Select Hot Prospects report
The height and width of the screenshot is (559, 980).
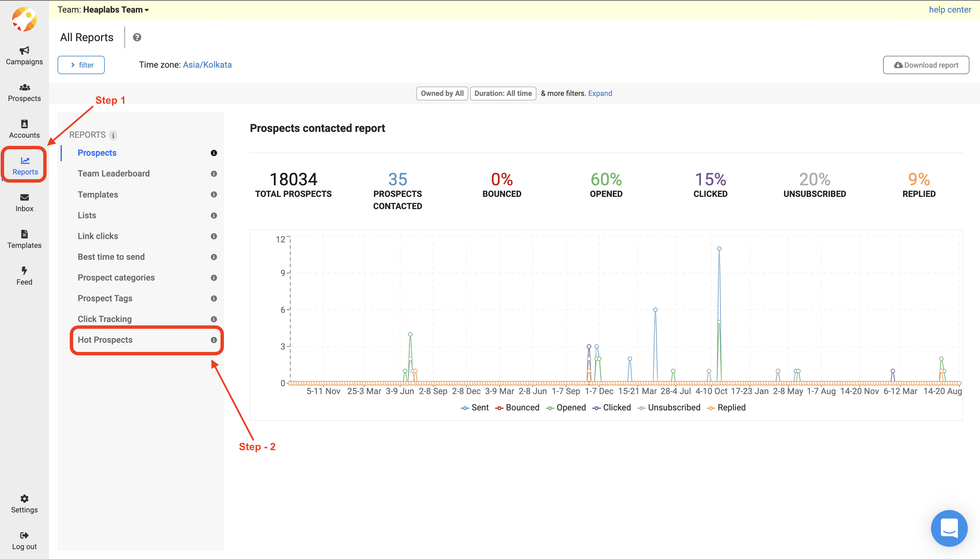point(105,340)
